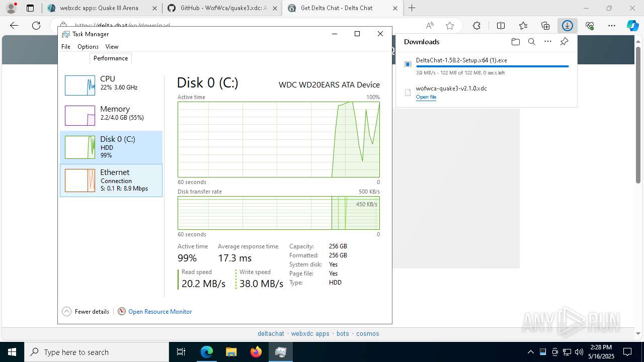
Task: Show hidden system tray icons
Action: [x=530, y=352]
